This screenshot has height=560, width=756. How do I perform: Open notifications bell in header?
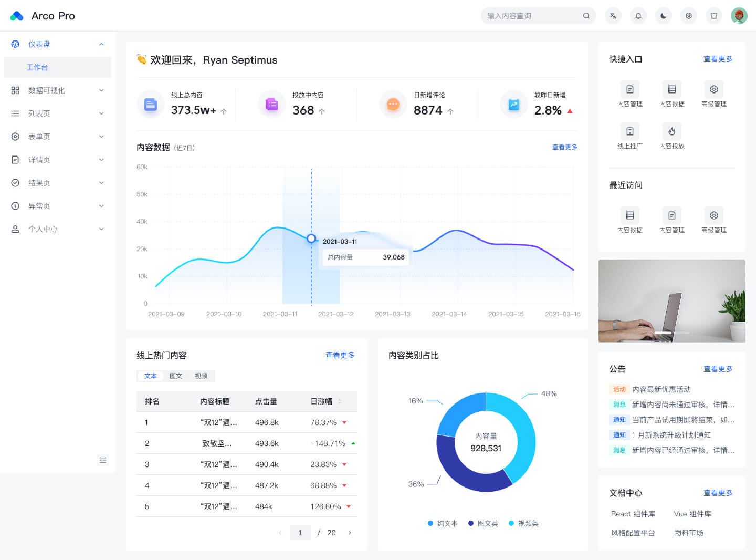638,16
